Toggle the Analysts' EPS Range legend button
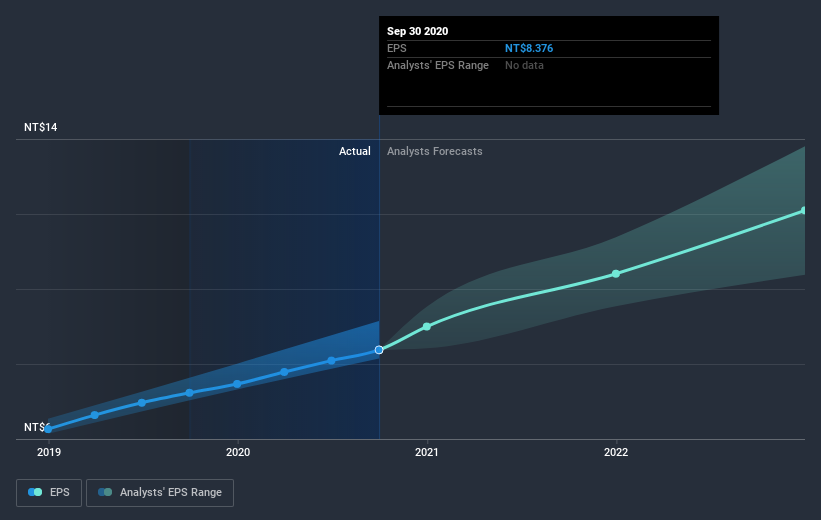 [x=160, y=493]
